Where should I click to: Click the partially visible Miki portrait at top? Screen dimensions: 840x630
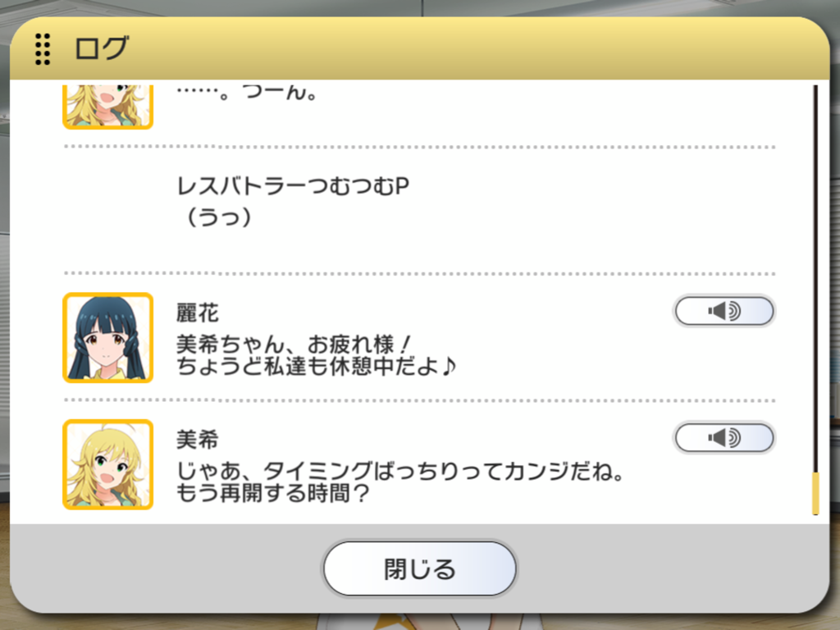coord(108,107)
